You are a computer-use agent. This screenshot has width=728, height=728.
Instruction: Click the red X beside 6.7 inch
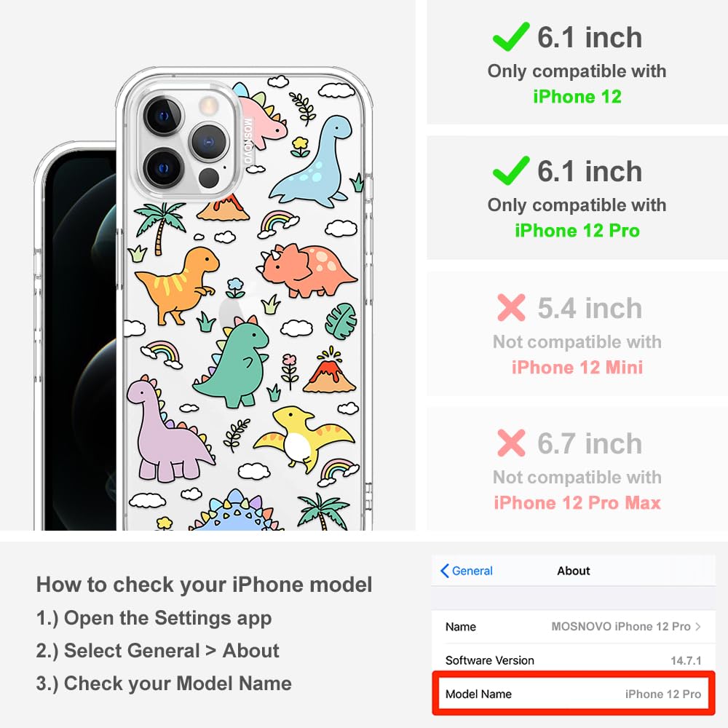511,443
